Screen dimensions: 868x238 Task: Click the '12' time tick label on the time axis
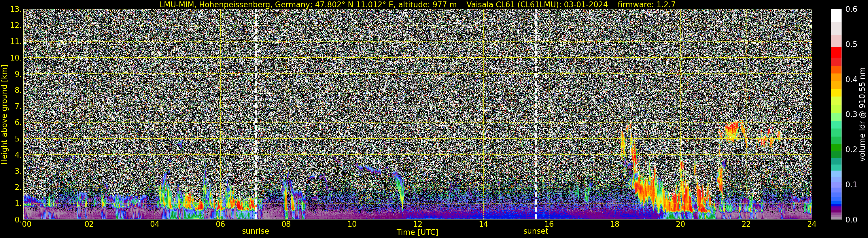pos(417,224)
